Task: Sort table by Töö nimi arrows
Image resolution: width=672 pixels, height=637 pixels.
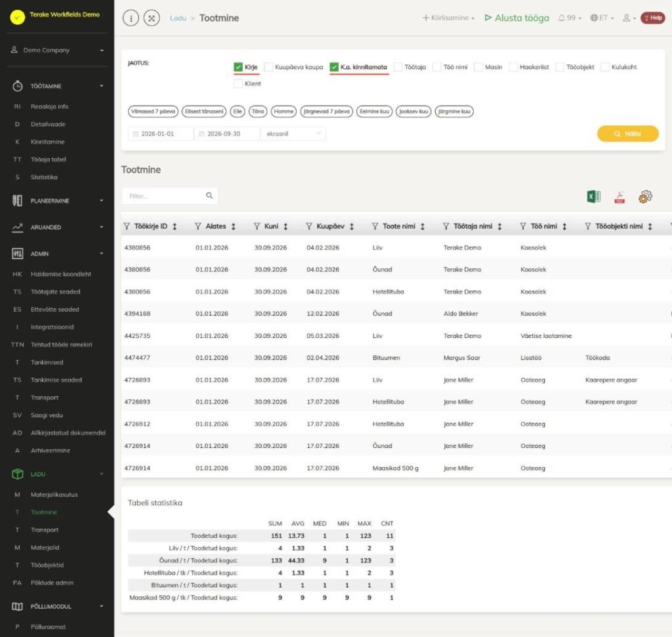Action: pyautogui.click(x=564, y=226)
